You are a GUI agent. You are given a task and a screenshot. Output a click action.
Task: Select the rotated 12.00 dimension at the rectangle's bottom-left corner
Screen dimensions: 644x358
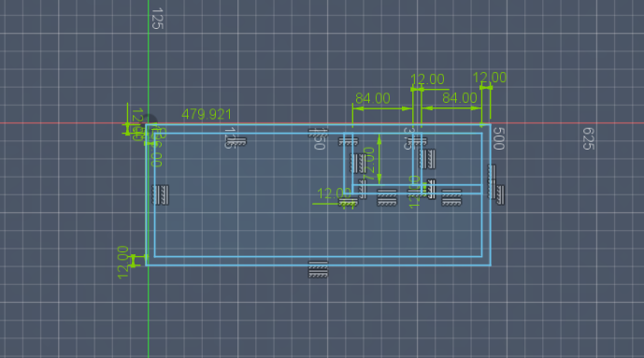click(x=122, y=263)
